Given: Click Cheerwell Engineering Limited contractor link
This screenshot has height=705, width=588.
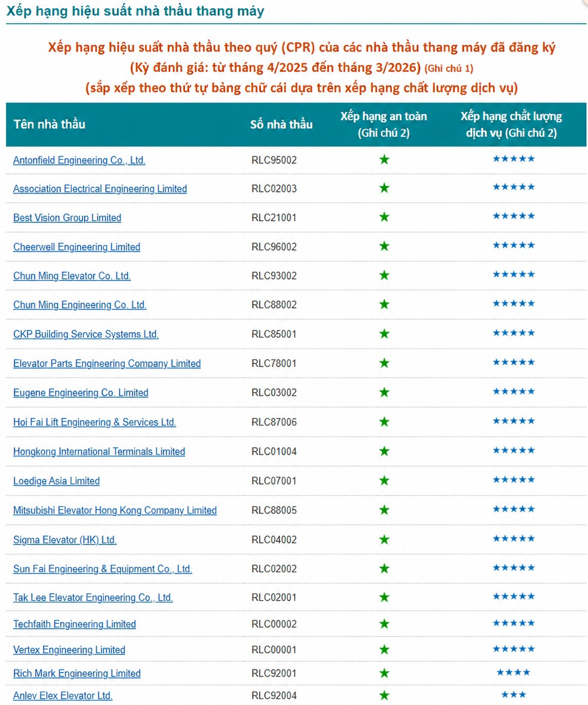Looking at the screenshot, I should (77, 247).
